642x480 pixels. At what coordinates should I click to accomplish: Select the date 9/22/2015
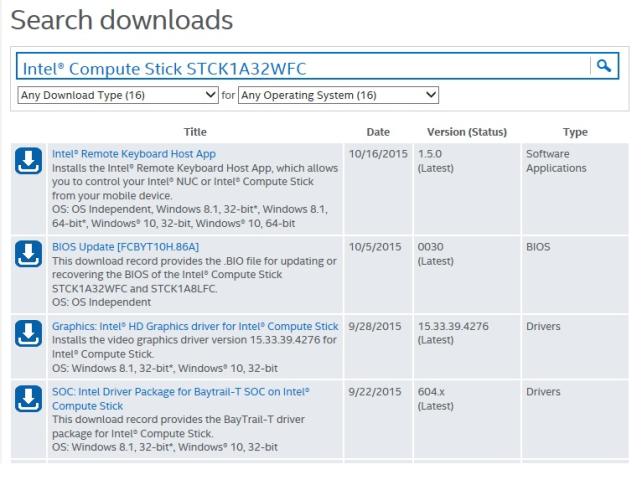[x=375, y=392]
